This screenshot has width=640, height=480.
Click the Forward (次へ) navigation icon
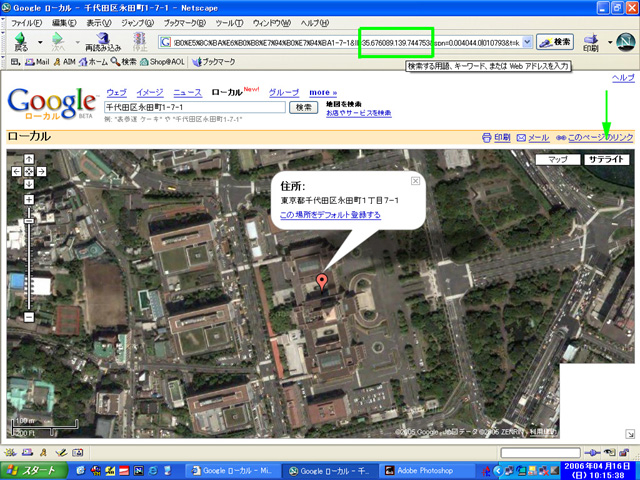[58, 42]
